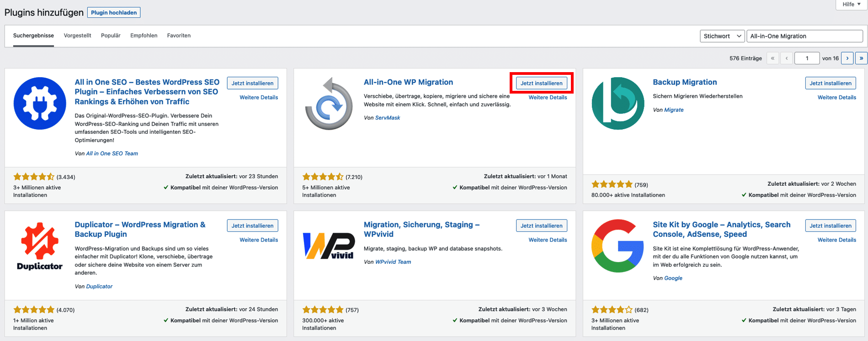Click the WPvivid plugin logo
This screenshot has height=341, width=868.
329,246
